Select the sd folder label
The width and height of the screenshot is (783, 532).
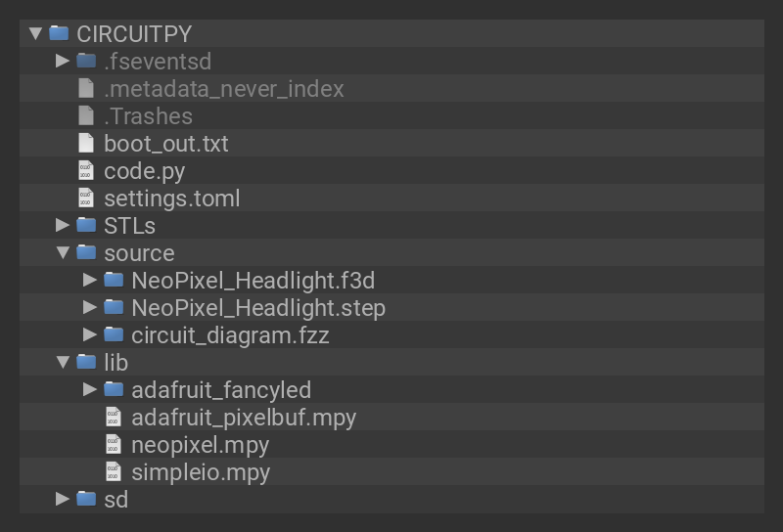(x=115, y=500)
